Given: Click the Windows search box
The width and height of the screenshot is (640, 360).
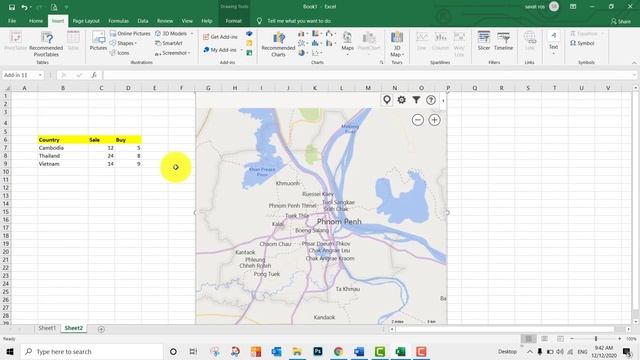Looking at the screenshot, I should (92, 351).
